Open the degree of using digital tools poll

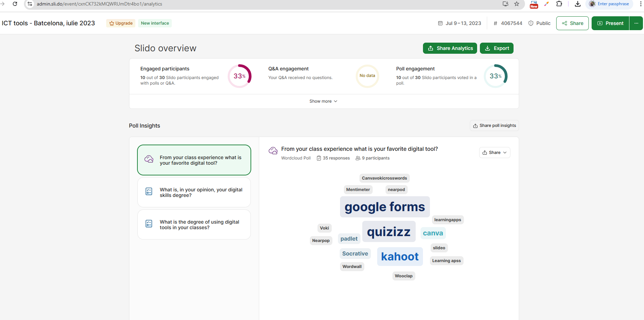pyautogui.click(x=194, y=225)
